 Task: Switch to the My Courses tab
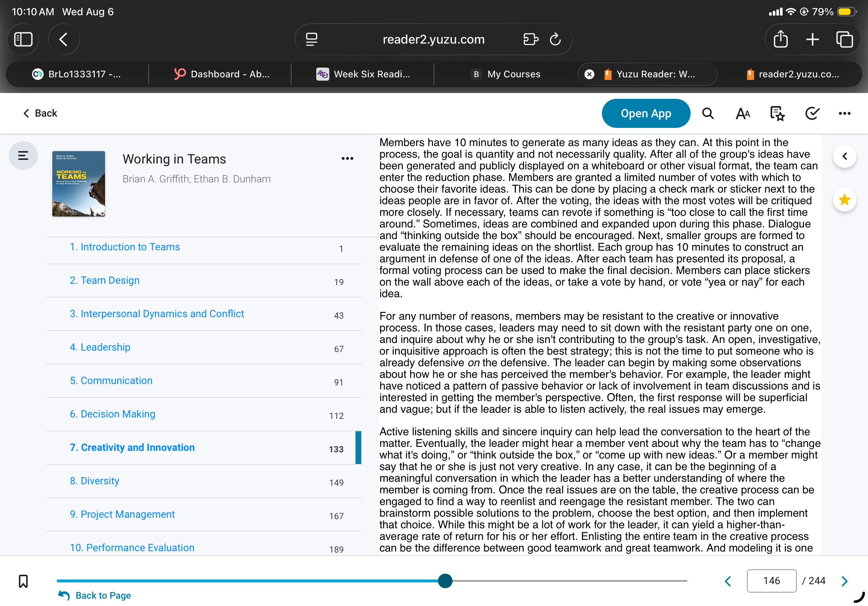coord(506,74)
